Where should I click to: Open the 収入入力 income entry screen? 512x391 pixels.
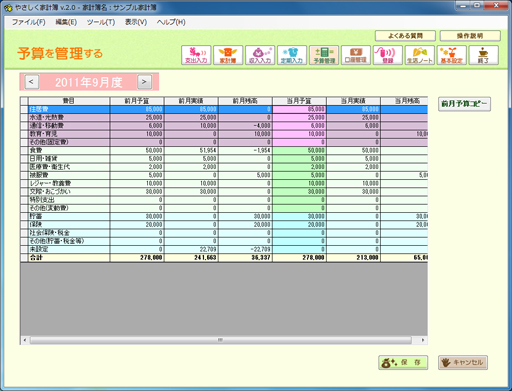pos(260,55)
